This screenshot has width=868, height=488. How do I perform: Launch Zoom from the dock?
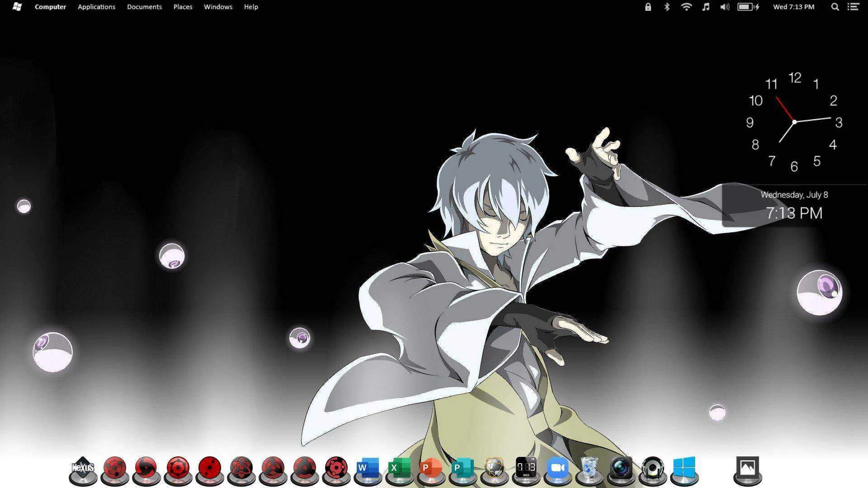pos(557,468)
